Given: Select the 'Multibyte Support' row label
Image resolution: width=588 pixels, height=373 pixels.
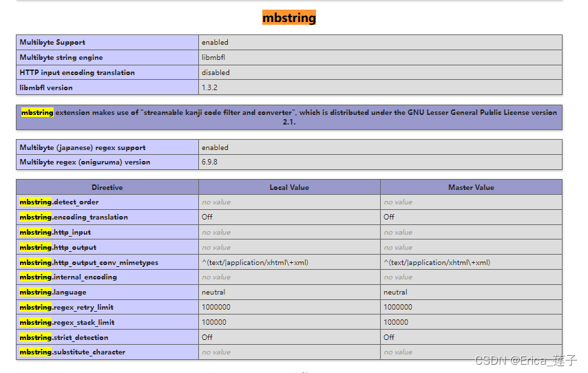Looking at the screenshot, I should coord(52,43).
